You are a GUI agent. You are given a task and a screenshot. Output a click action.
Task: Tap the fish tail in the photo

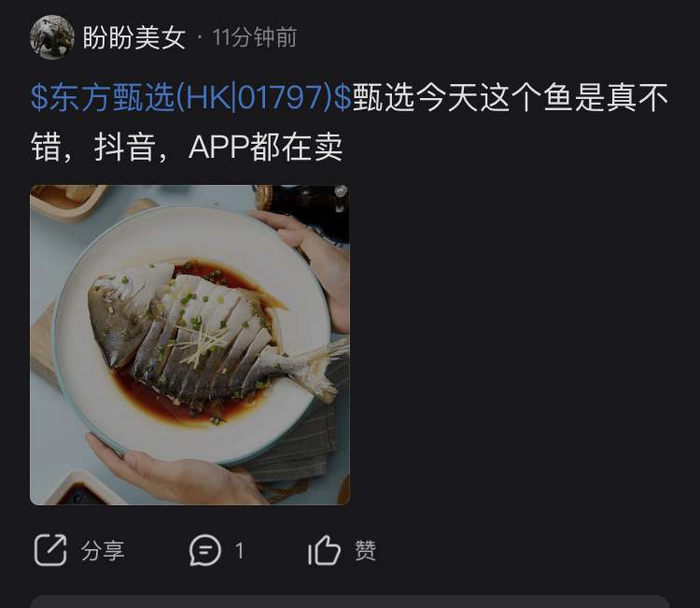[x=319, y=367]
